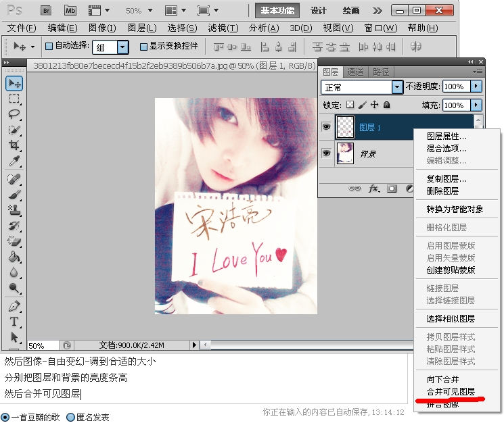Select the Lasso tool
504x423 pixels.
coord(14,114)
